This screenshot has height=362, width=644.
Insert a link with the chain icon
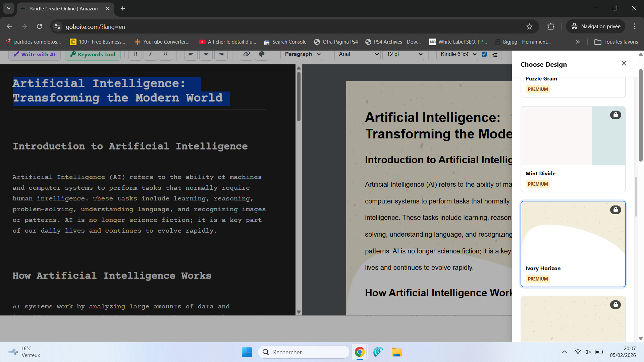click(x=247, y=54)
